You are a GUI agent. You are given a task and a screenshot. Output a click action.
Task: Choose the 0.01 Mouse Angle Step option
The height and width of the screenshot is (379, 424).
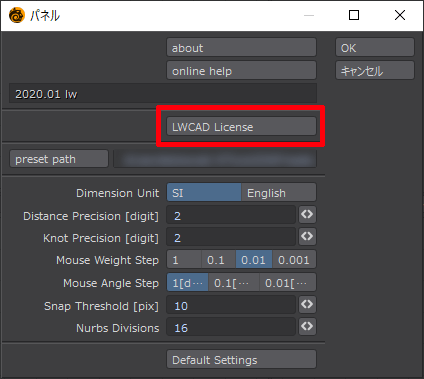288,283
